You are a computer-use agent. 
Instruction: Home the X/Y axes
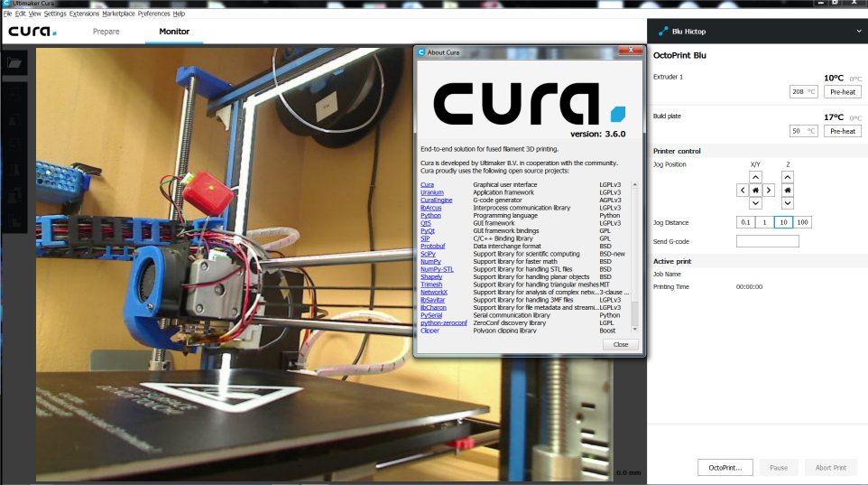[x=755, y=191]
